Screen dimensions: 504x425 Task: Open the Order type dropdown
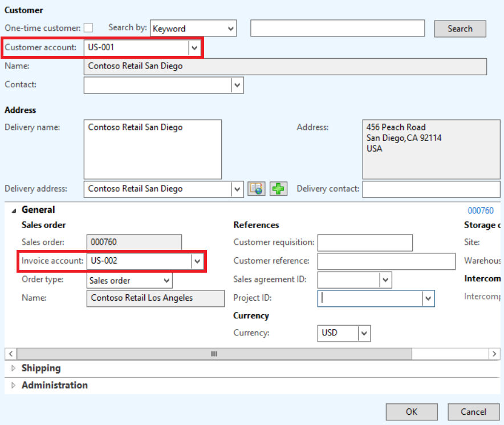point(166,281)
